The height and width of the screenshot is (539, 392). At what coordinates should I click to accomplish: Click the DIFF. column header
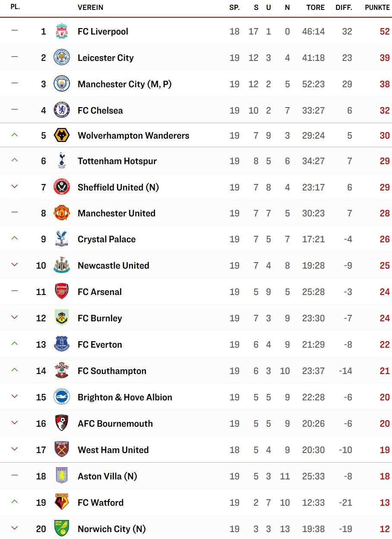[x=344, y=8]
